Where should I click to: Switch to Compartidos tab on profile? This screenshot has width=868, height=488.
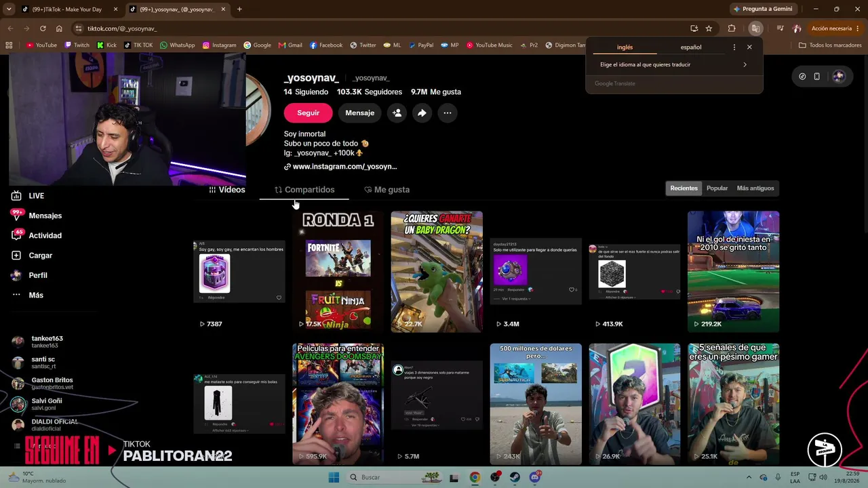[304, 190]
